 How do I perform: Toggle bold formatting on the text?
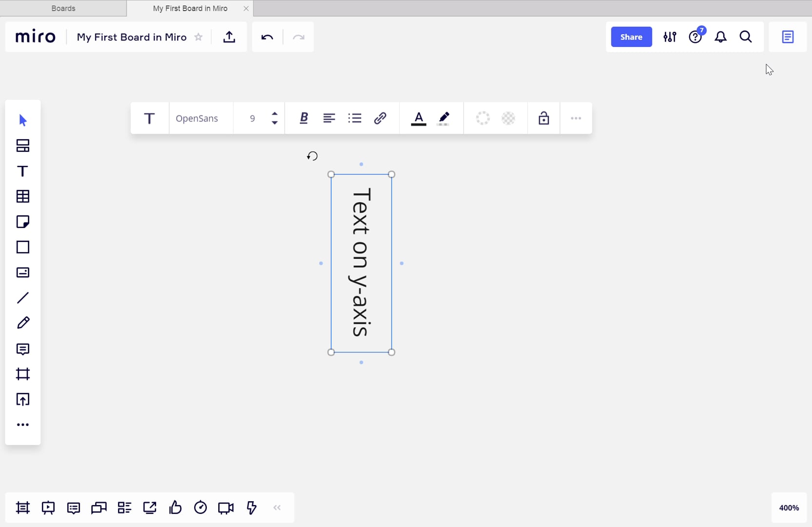pos(304,118)
